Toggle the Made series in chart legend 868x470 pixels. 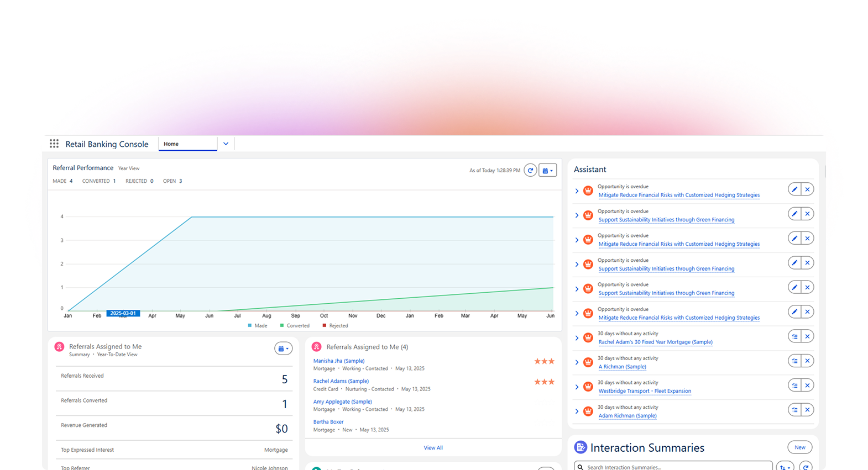tap(258, 326)
